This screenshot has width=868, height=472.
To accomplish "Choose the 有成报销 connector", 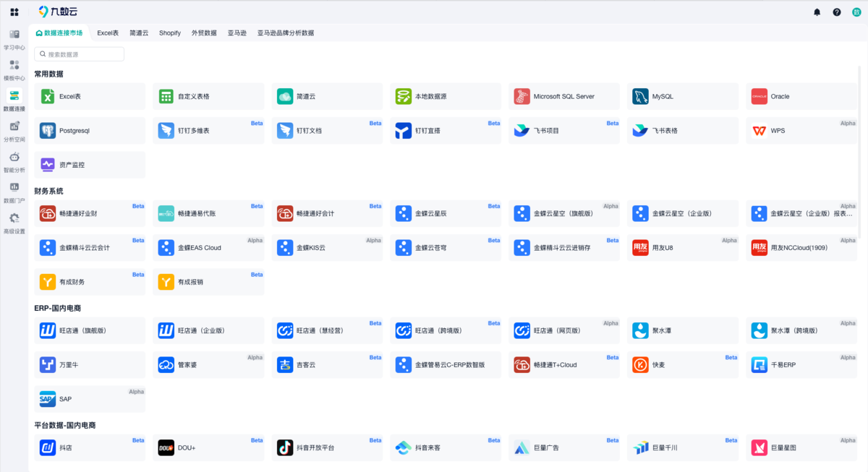I will tap(208, 282).
